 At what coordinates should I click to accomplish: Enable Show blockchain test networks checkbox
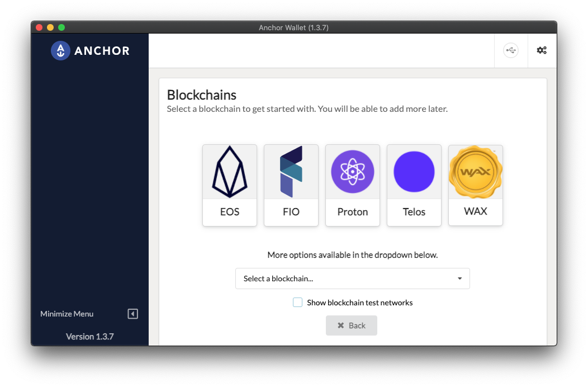click(x=297, y=303)
